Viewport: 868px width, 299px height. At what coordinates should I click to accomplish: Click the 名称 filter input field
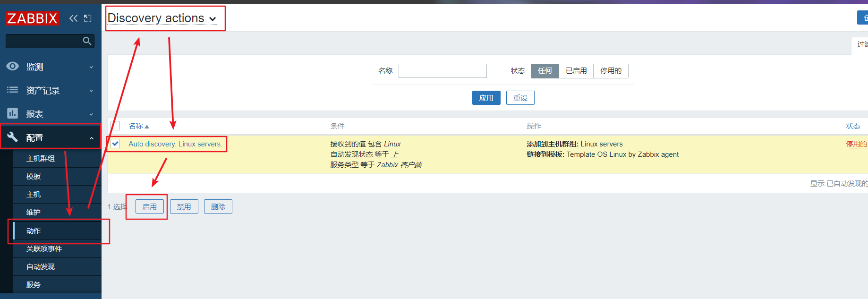(443, 71)
